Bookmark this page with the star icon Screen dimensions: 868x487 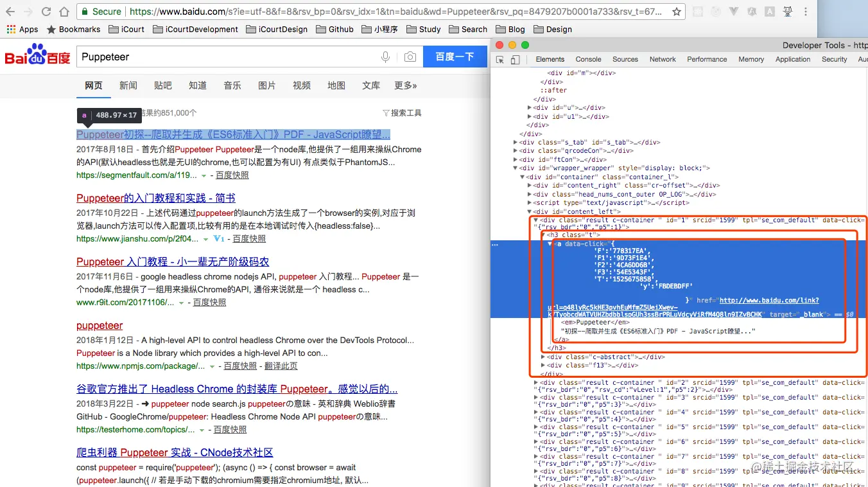coord(677,12)
